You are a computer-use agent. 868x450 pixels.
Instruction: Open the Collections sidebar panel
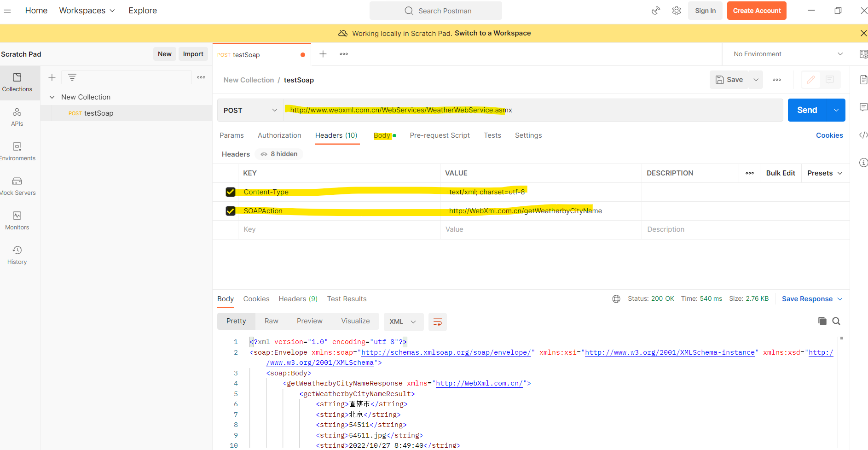tap(17, 82)
